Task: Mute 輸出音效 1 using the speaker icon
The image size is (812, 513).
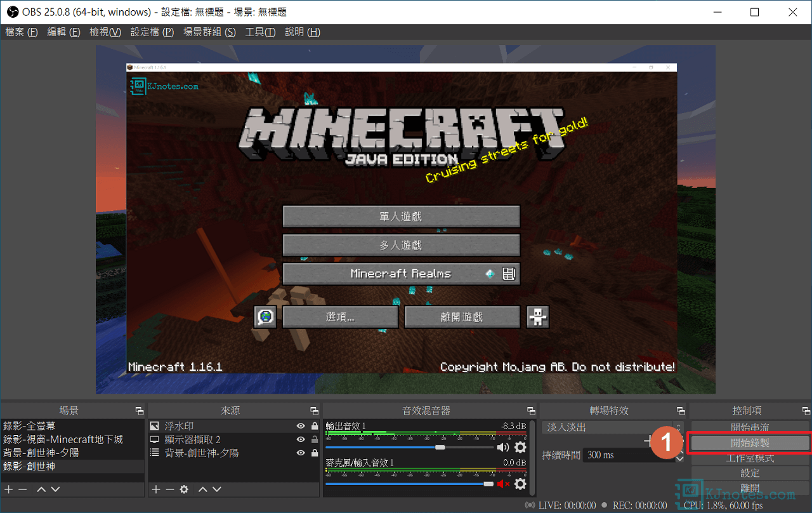Action: point(503,448)
